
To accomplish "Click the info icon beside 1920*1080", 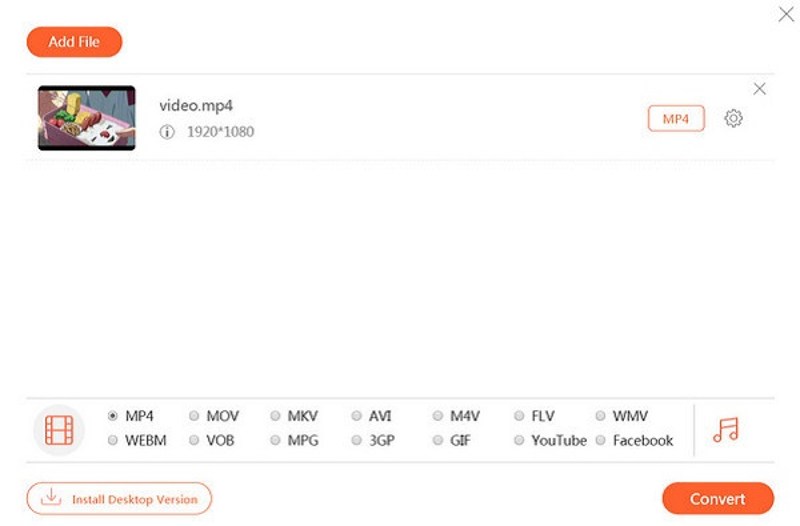I will tap(167, 132).
